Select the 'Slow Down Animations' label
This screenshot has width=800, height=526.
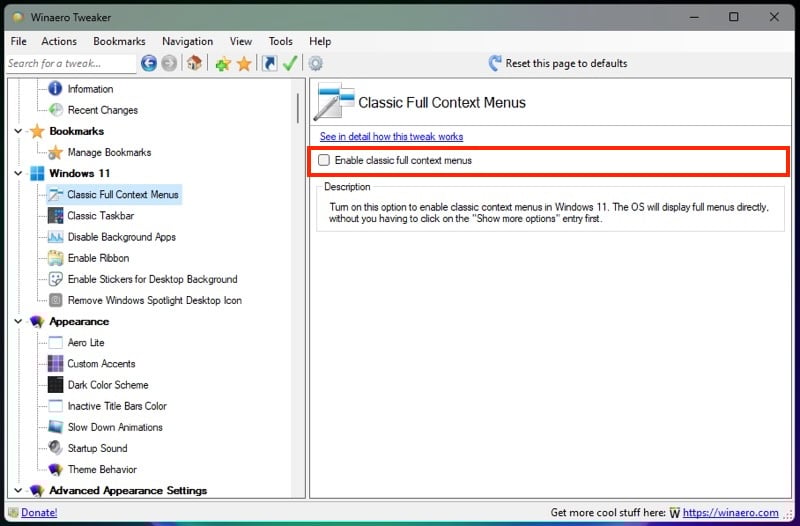point(115,427)
